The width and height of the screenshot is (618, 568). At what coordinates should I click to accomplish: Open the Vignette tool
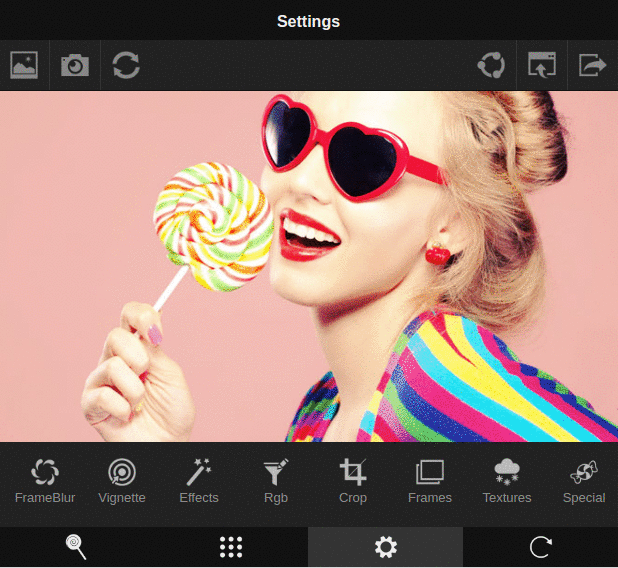[x=122, y=481]
